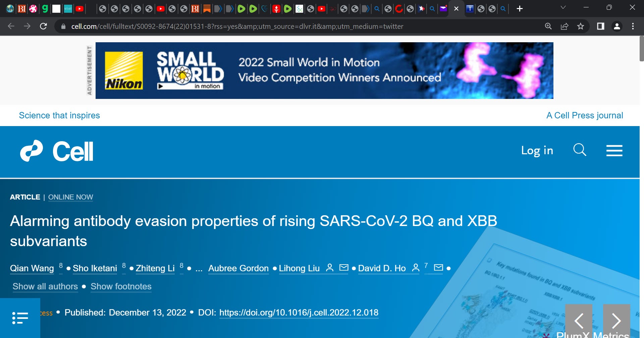644x338 pixels.
Task: Open footnote 7 beside David D. Ho
Action: point(426,266)
